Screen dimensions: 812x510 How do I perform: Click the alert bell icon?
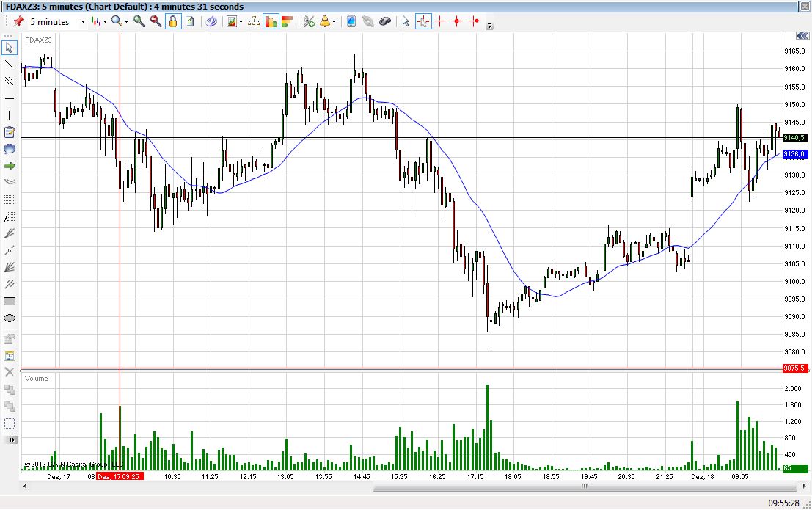325,21
